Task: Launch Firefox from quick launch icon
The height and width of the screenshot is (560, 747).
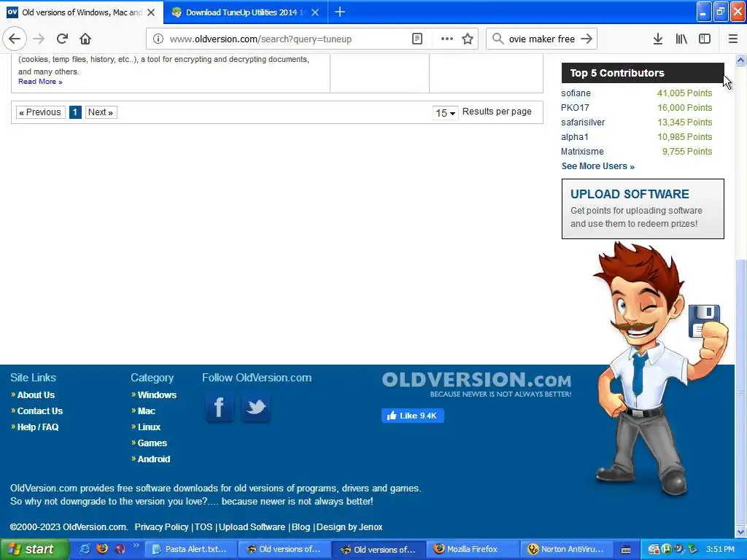Action: (x=102, y=549)
